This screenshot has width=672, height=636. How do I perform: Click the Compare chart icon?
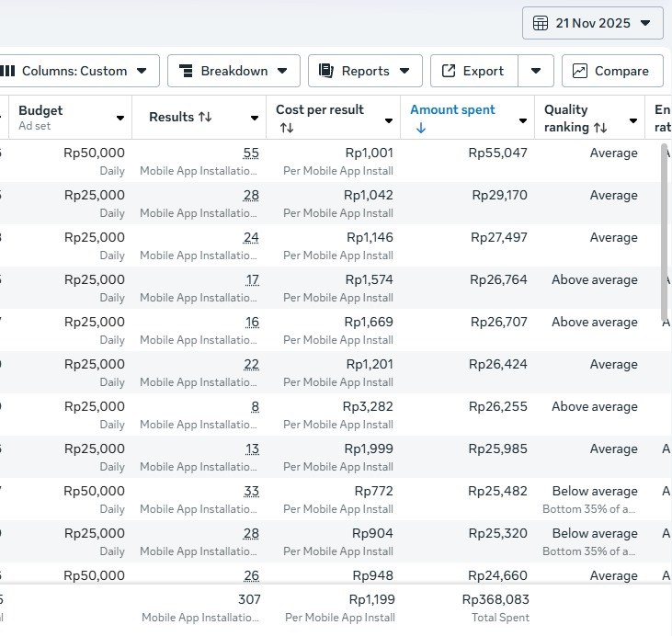pyautogui.click(x=580, y=71)
